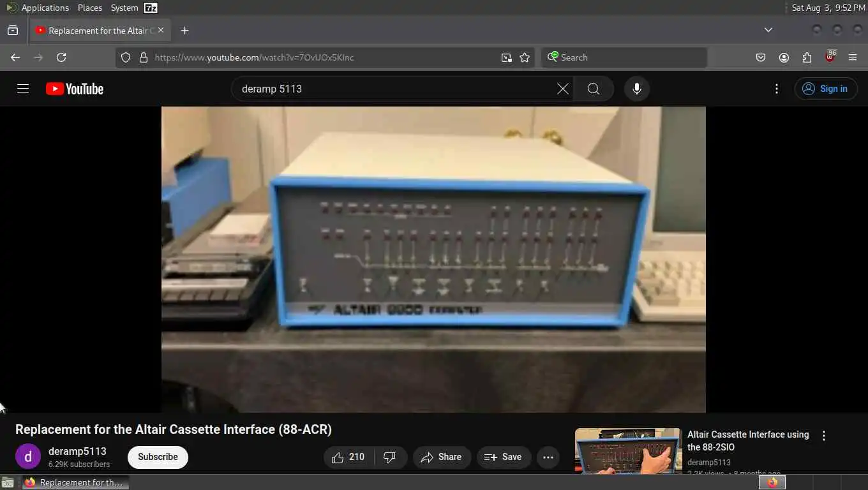
Task: Click the YouTube search magnifier button
Action: (x=594, y=89)
